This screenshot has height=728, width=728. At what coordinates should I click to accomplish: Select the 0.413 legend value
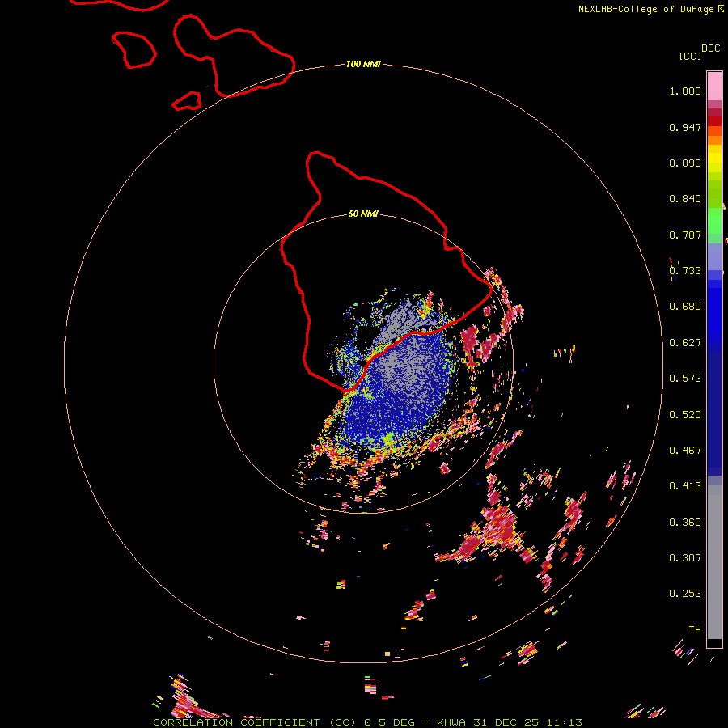[x=685, y=486]
